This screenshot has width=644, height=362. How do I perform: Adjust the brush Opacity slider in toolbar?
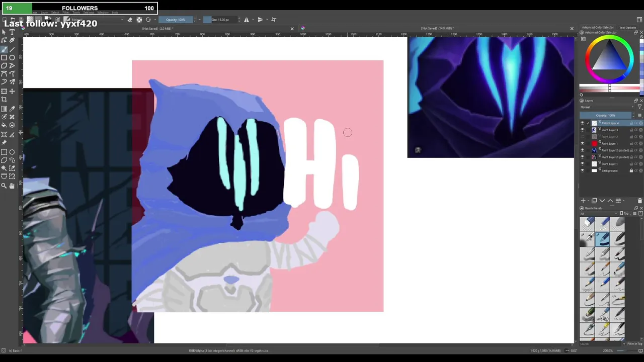coord(176,20)
